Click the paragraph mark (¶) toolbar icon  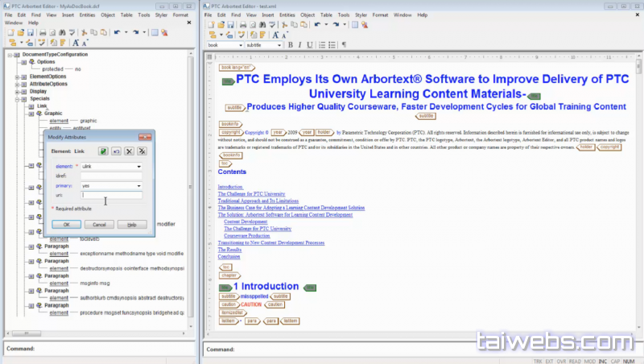(344, 45)
